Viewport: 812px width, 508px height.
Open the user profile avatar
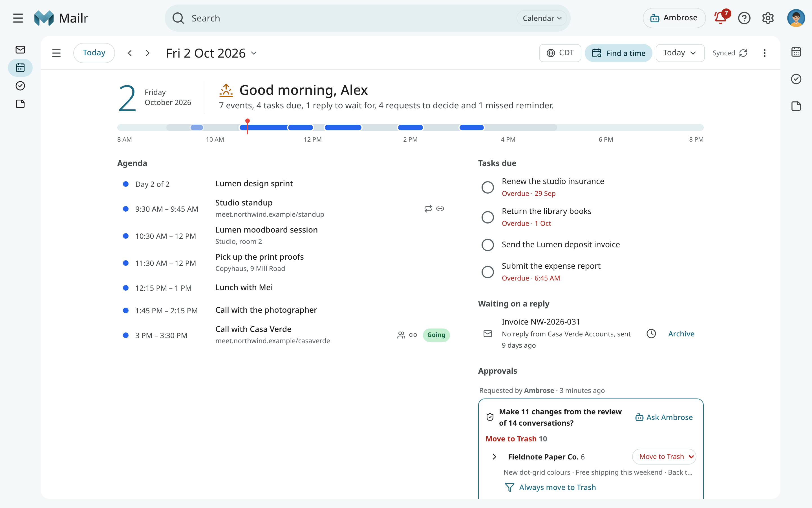tap(796, 18)
